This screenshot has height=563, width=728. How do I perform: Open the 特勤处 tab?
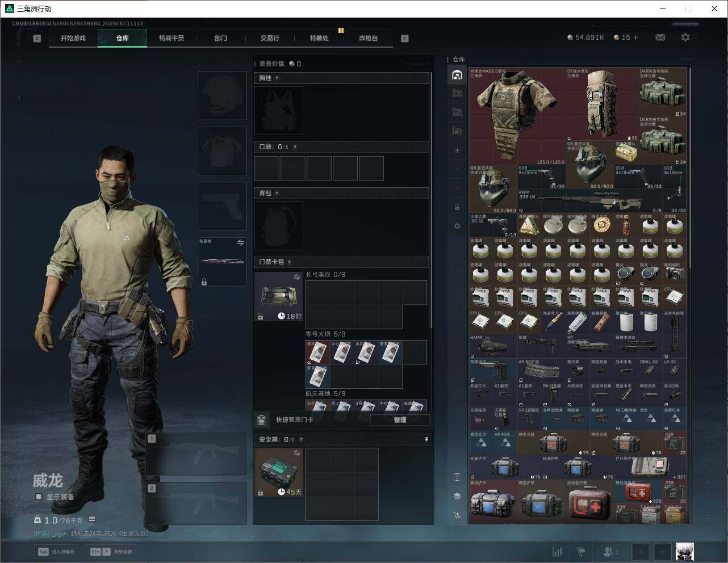[x=319, y=38]
